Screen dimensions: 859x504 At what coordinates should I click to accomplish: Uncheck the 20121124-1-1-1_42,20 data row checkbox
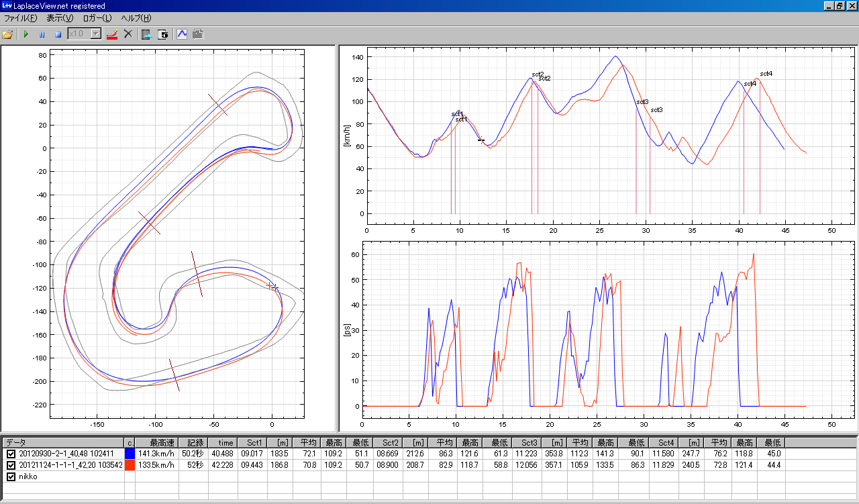11,465
